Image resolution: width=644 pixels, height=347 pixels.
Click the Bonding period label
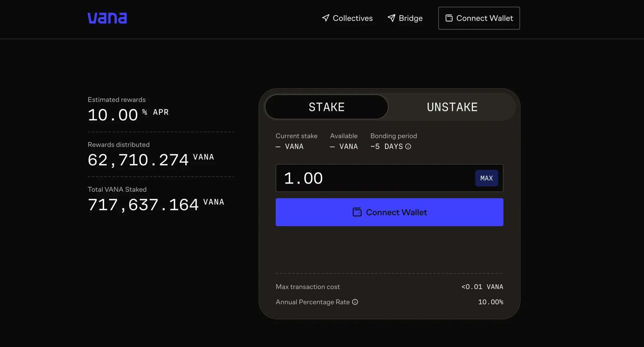pyautogui.click(x=393, y=136)
